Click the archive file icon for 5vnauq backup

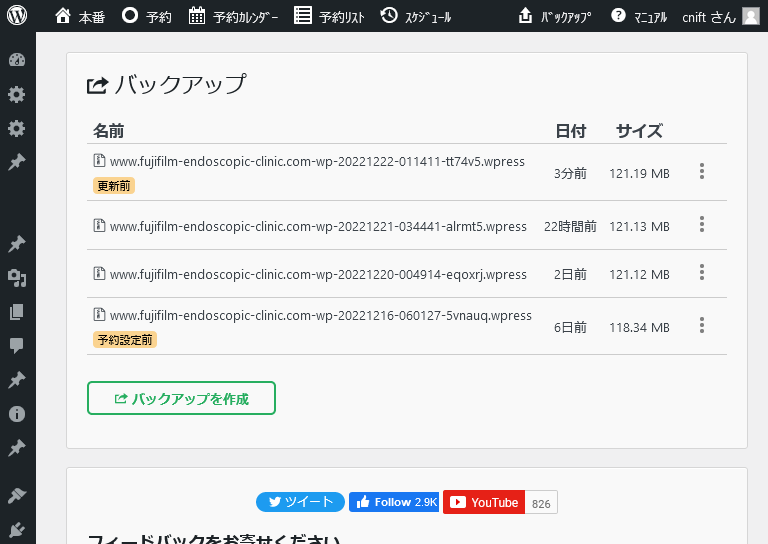(99, 314)
